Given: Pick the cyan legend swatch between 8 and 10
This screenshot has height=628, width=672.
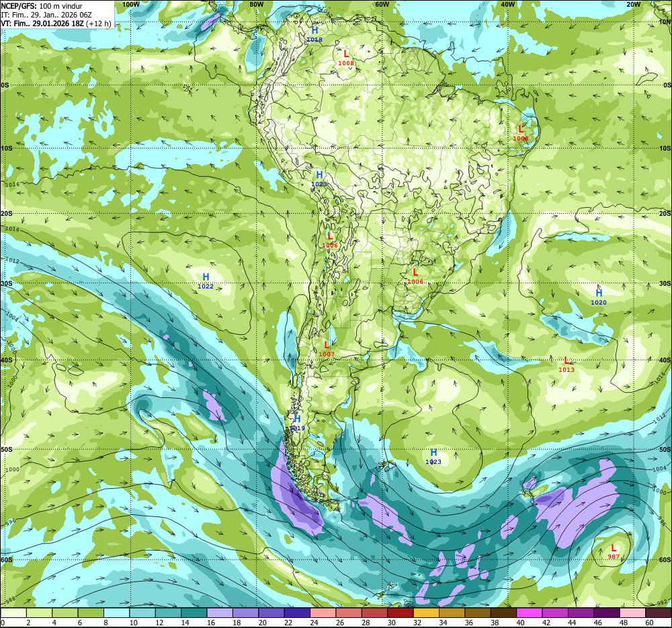Looking at the screenshot, I should click(x=116, y=613).
